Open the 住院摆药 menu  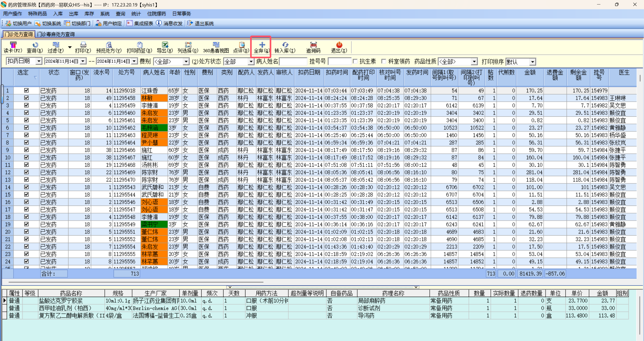[x=156, y=14]
